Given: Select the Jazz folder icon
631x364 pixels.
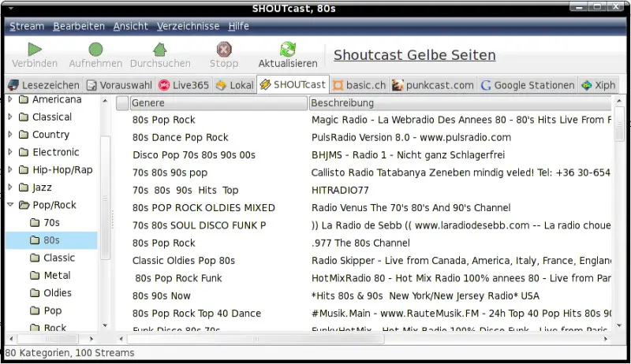Looking at the screenshot, I should click(24, 188).
